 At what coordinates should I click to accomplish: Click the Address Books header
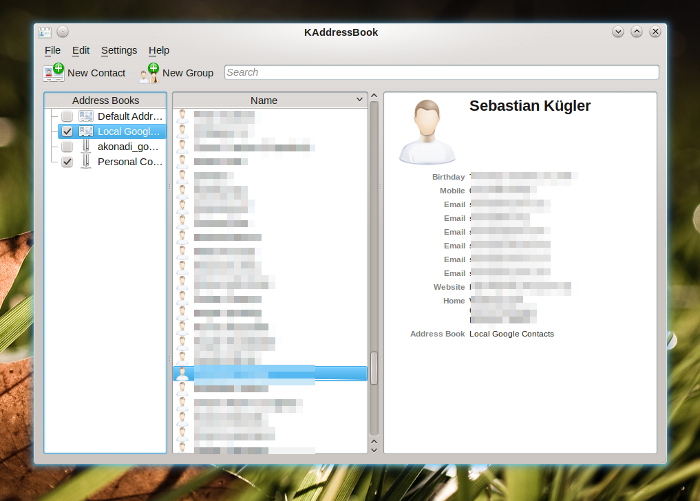click(105, 100)
